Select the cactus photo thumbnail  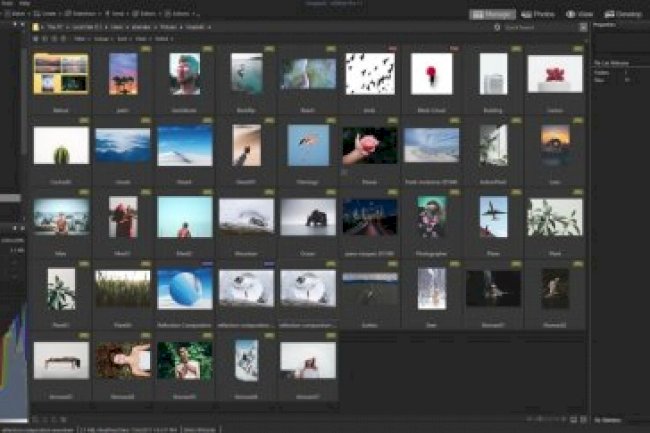[x=61, y=145]
